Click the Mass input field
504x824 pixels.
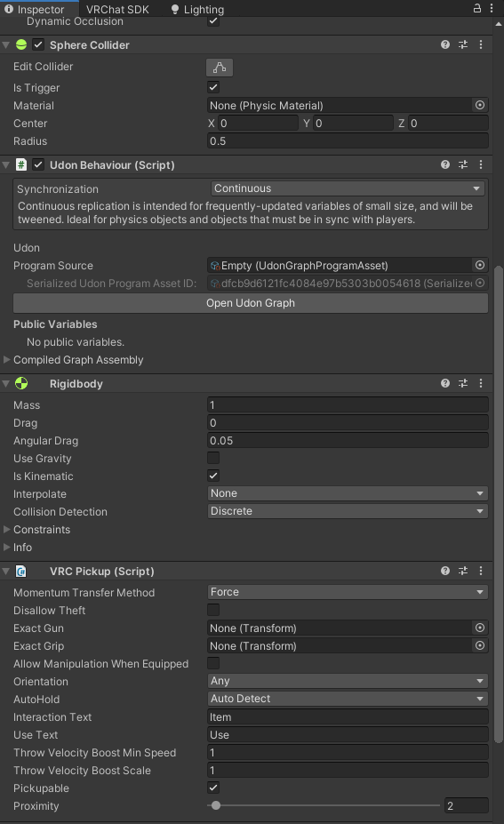point(348,404)
